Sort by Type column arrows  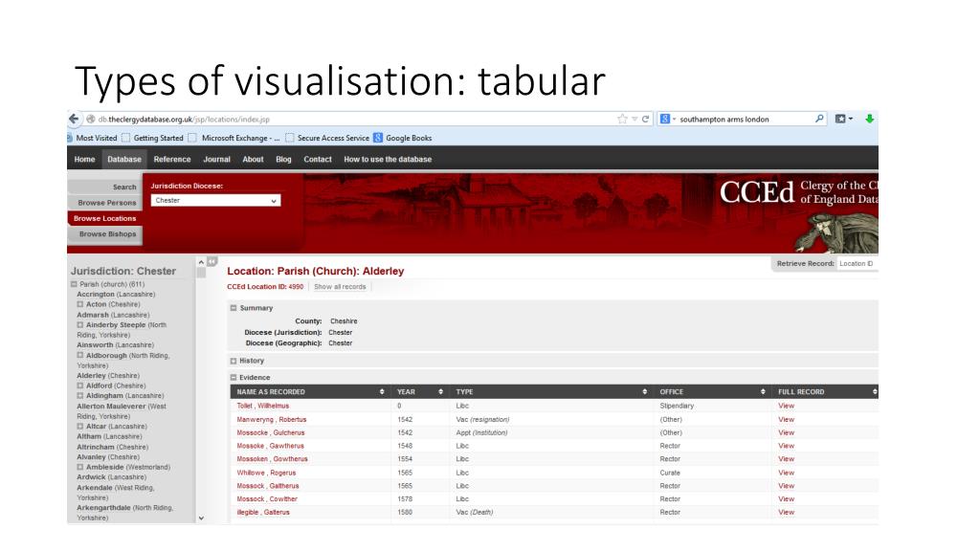click(644, 391)
